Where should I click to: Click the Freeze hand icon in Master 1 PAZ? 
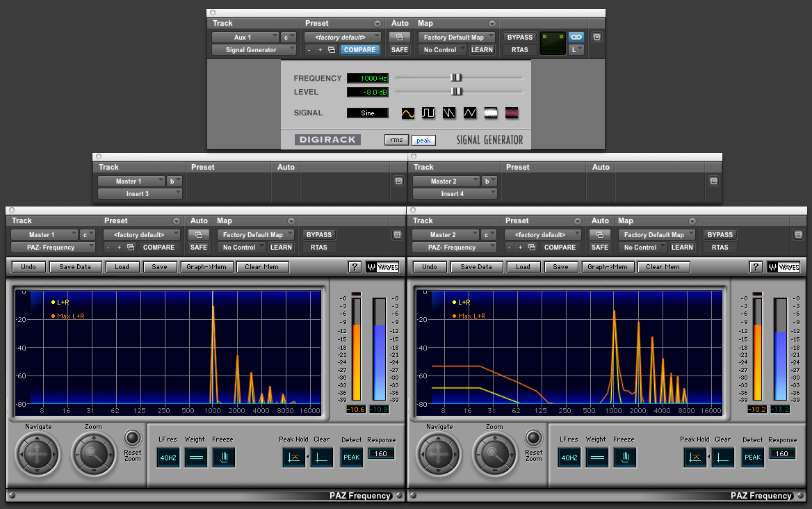click(224, 458)
